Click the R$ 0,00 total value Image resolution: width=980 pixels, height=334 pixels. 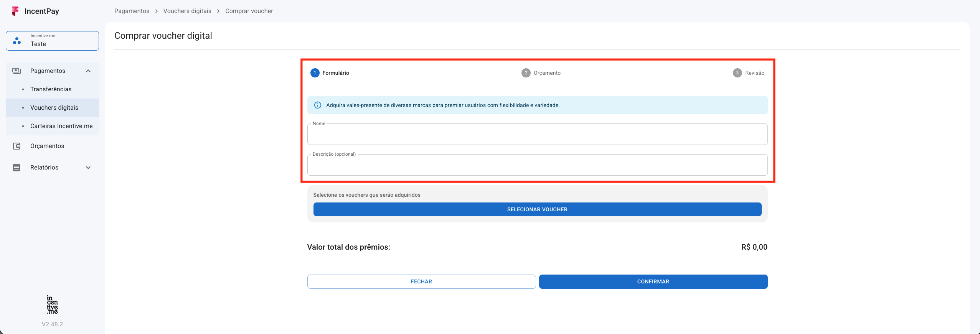[754, 247]
